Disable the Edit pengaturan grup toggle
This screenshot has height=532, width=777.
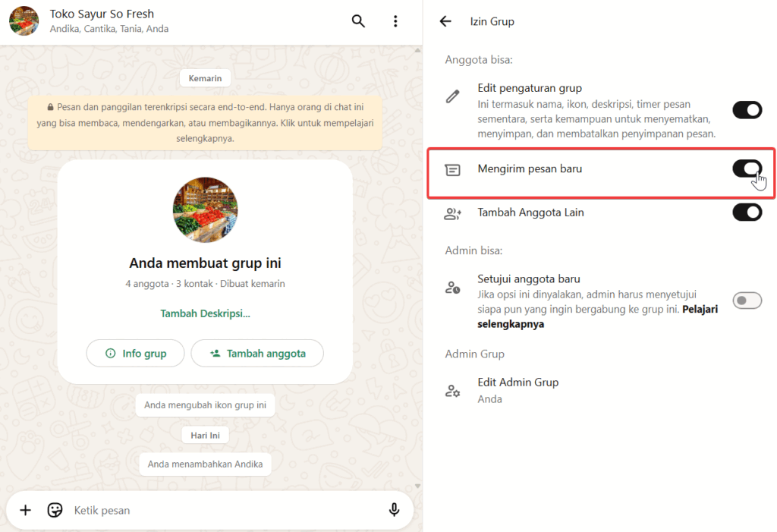click(747, 111)
